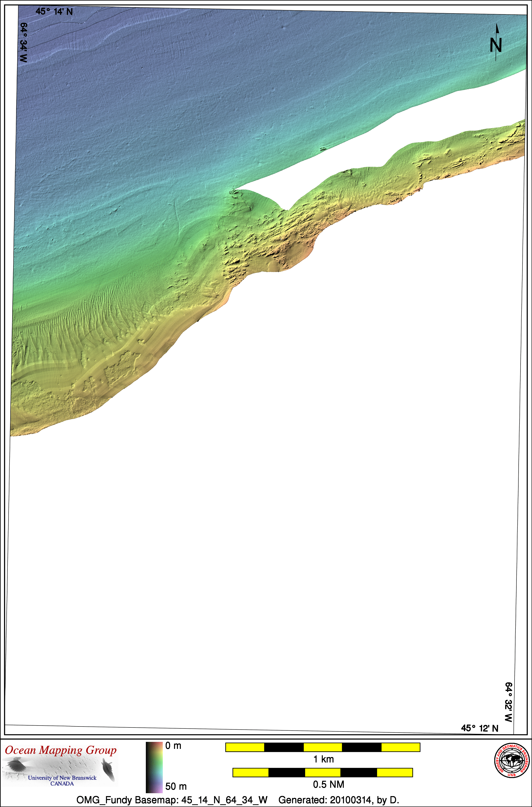The height and width of the screenshot is (807, 532).
Task: Click the 0.5 NM scale bar
Action: 323,772
